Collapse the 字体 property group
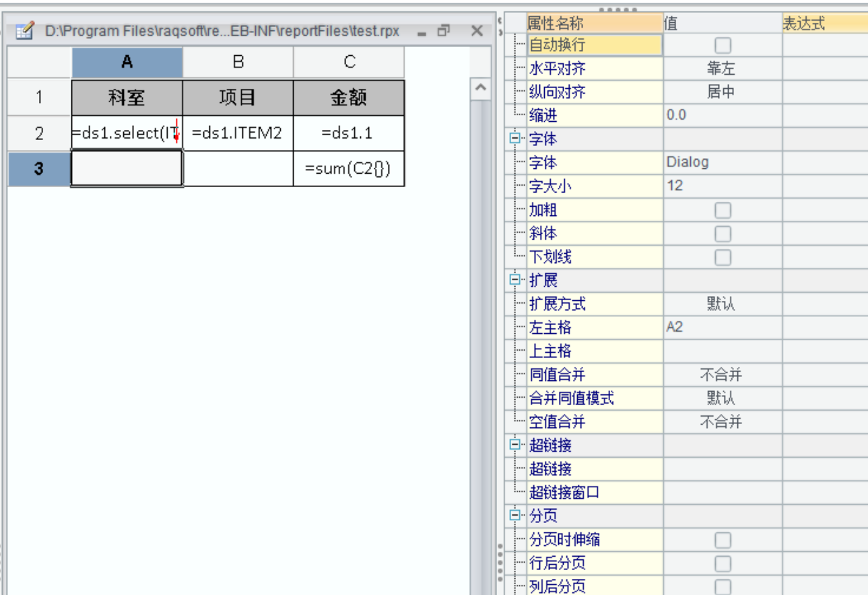This screenshot has width=868, height=595. pos(515,139)
